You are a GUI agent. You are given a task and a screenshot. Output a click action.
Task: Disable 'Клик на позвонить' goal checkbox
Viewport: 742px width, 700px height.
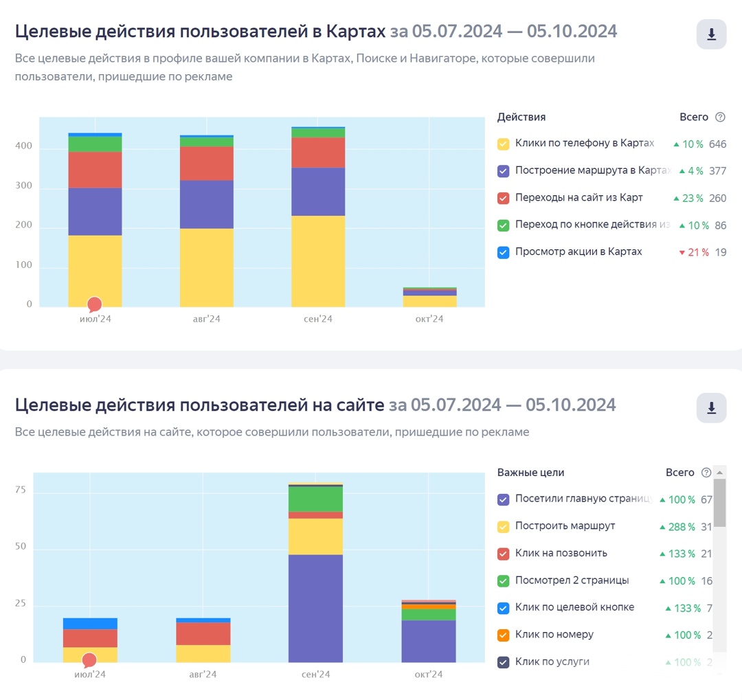[x=503, y=554]
